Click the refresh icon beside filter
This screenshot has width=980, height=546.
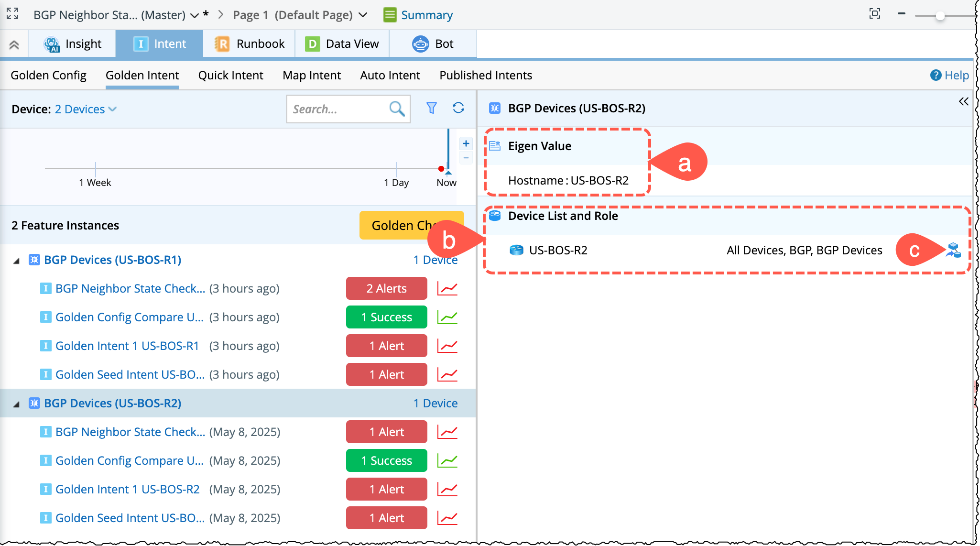[x=458, y=108]
